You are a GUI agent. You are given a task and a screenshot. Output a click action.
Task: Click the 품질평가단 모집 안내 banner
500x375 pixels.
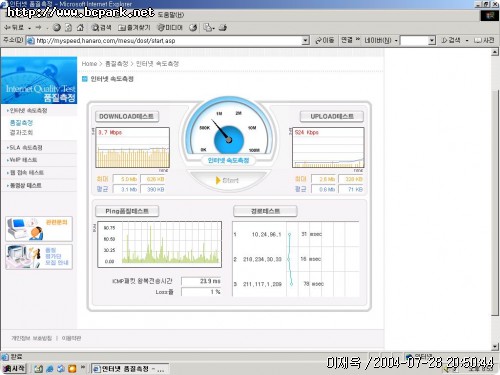(x=39, y=257)
